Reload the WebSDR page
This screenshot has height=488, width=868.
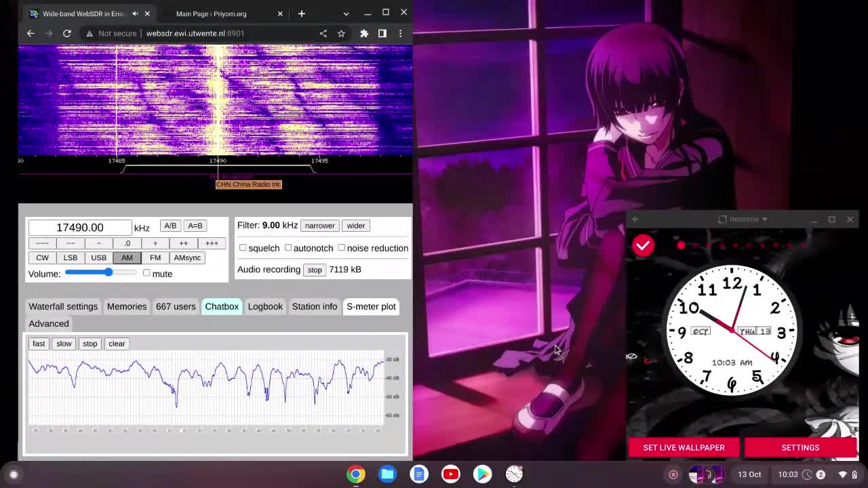pos(67,33)
